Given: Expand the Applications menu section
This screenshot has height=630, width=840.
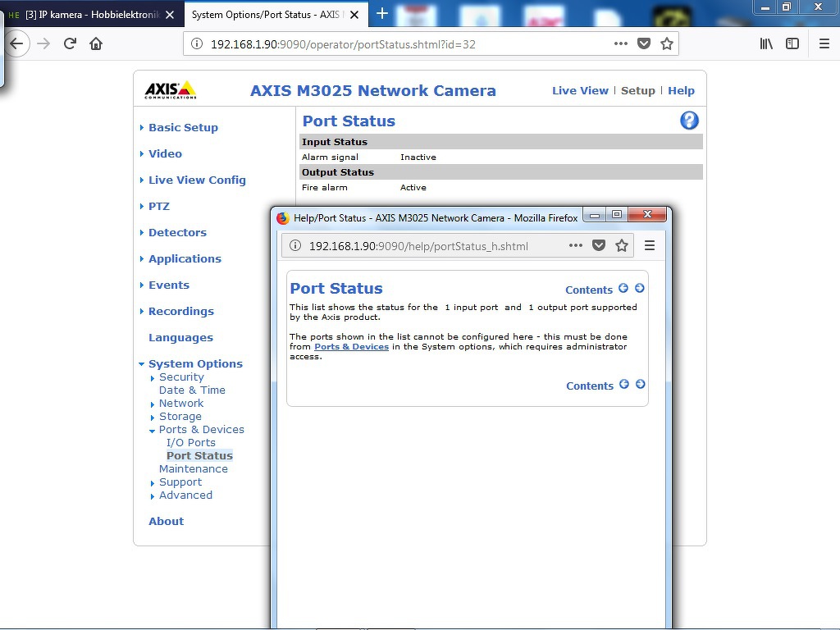Looking at the screenshot, I should tap(185, 258).
